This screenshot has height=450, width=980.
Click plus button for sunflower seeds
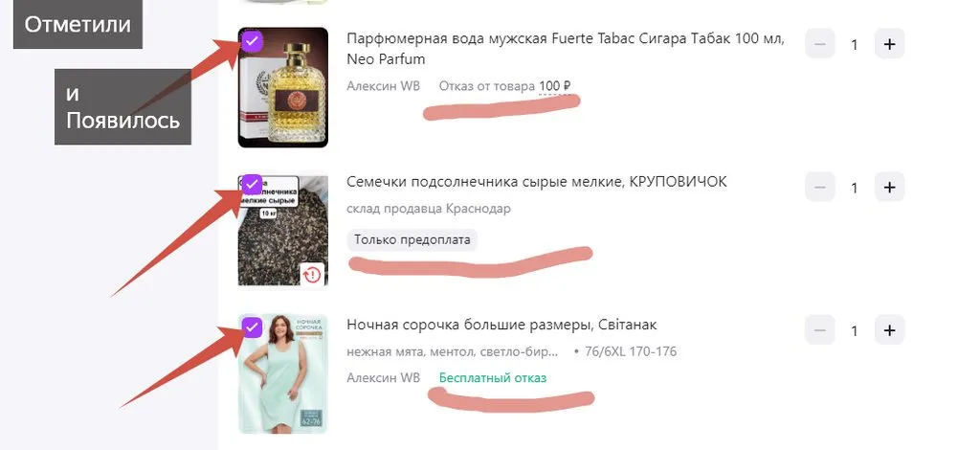(x=889, y=187)
